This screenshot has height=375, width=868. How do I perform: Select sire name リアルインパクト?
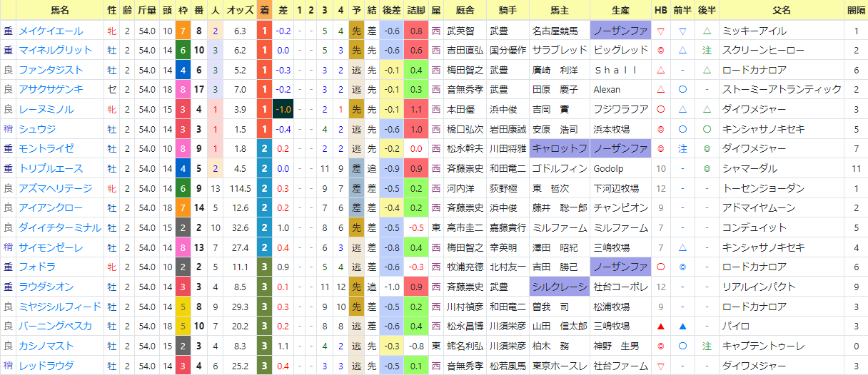tap(759, 286)
